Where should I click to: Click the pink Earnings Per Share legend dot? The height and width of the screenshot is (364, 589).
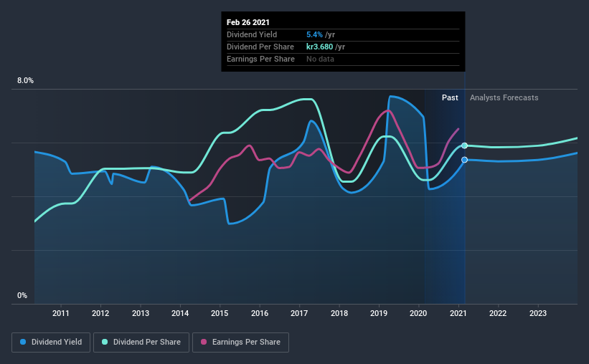click(204, 342)
